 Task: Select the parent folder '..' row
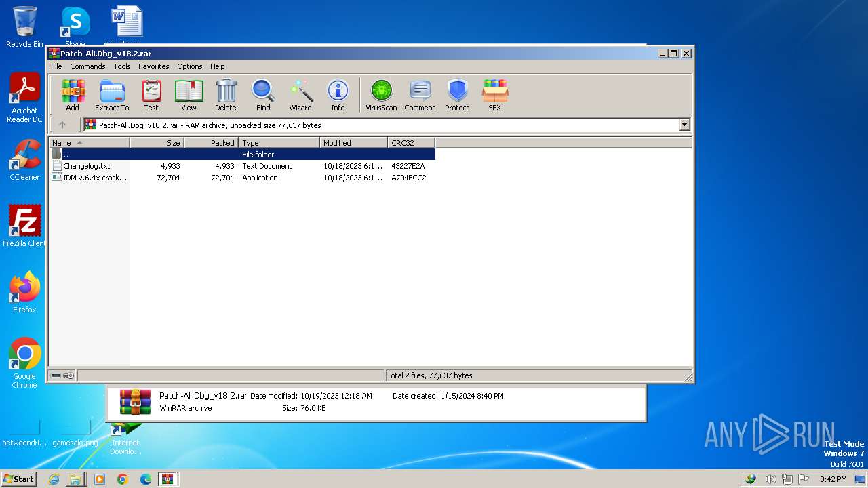[242, 155]
